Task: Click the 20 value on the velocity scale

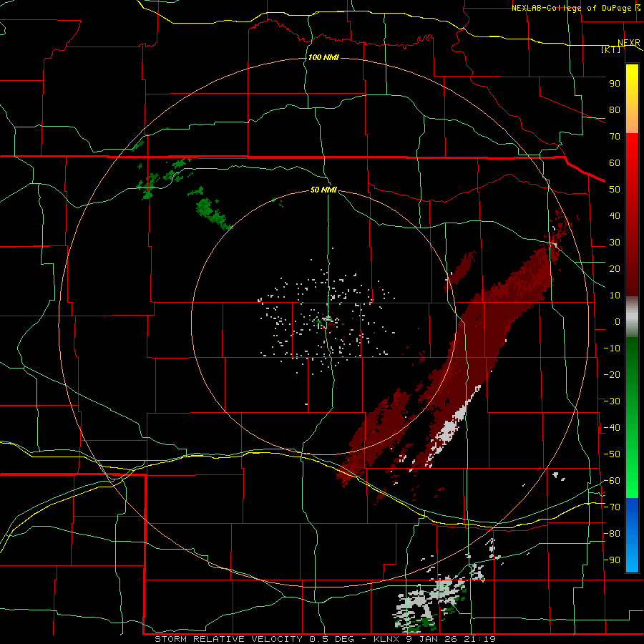Action: coord(615,268)
